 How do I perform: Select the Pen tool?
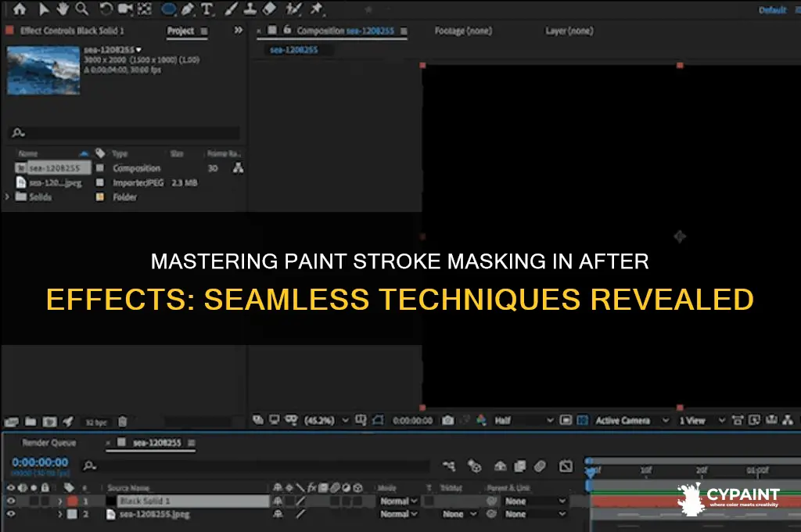click(188, 9)
